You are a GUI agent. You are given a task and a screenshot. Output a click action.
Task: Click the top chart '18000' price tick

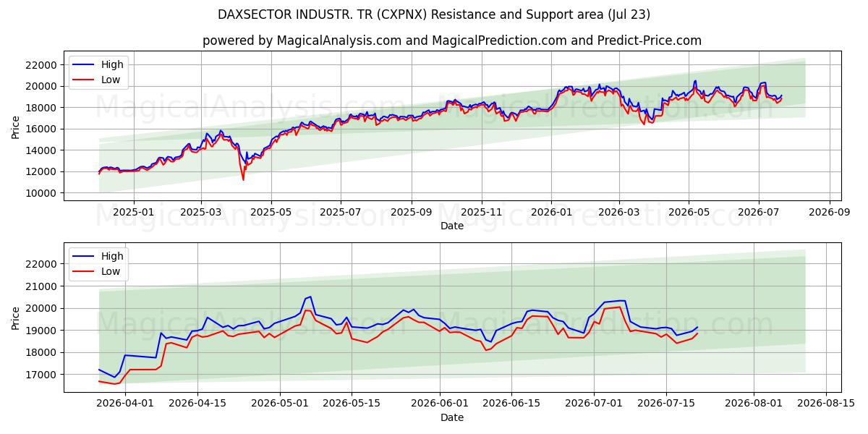point(43,108)
